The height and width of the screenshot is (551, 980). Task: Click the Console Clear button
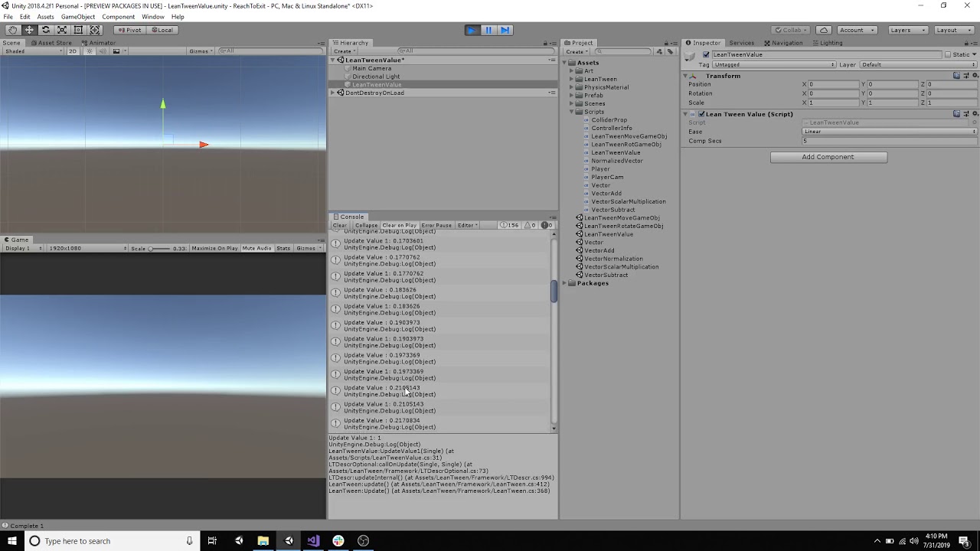click(x=340, y=225)
